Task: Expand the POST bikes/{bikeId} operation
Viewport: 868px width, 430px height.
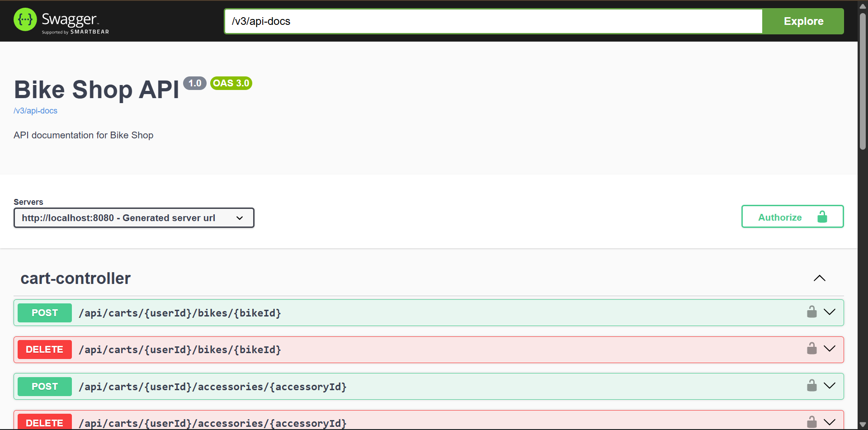Action: [830, 312]
